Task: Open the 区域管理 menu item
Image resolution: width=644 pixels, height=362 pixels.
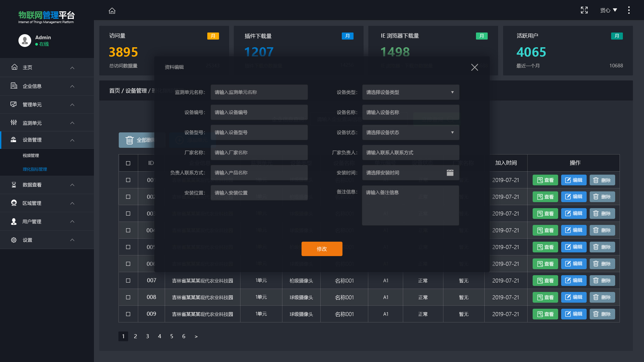Action: click(x=47, y=203)
